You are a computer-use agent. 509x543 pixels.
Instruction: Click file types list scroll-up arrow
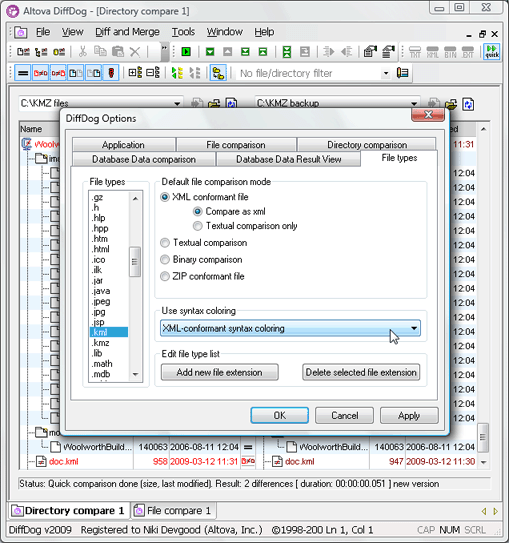(x=135, y=198)
